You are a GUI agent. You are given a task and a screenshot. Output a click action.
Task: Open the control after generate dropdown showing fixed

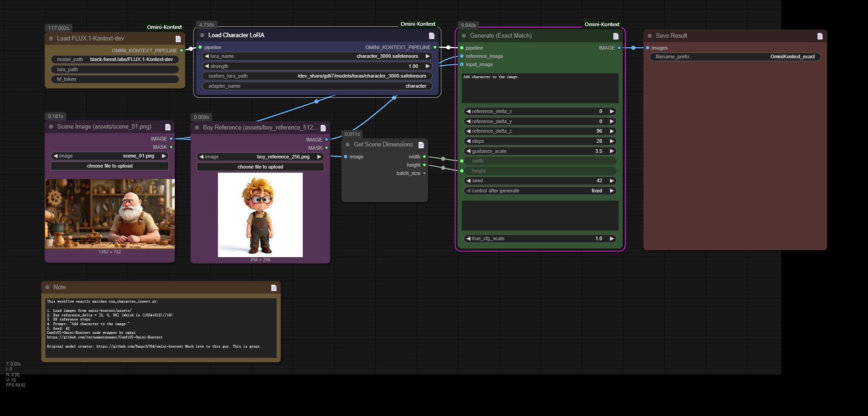tap(540, 191)
